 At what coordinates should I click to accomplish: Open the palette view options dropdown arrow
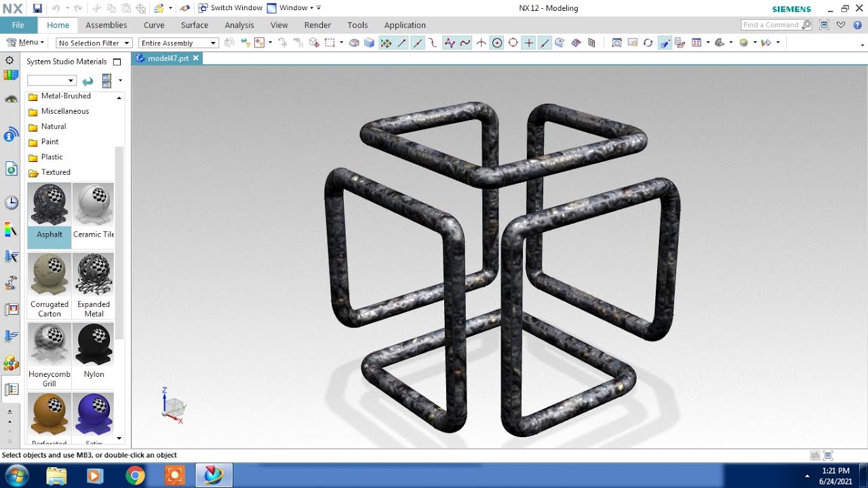(120, 81)
